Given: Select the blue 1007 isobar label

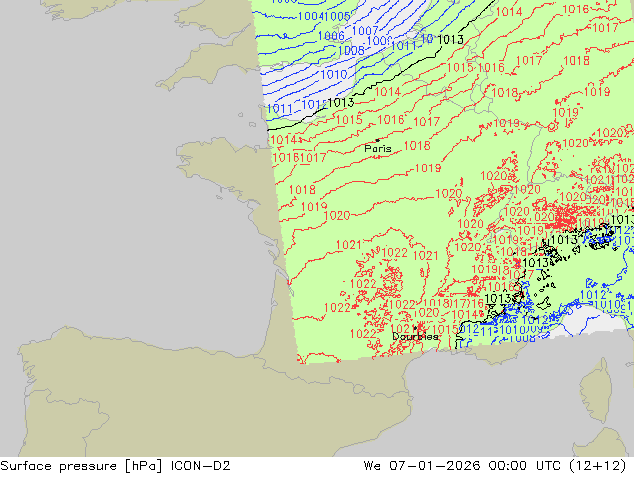Looking at the screenshot, I should (x=365, y=31).
